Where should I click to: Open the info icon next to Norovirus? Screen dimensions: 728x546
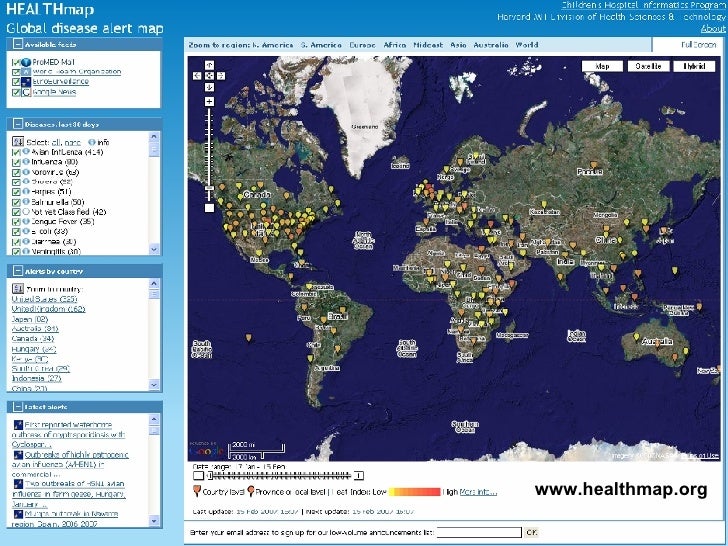coord(26,172)
